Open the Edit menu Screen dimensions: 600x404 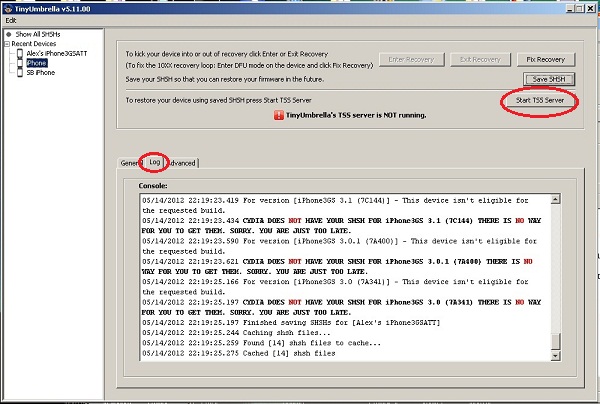coord(11,21)
